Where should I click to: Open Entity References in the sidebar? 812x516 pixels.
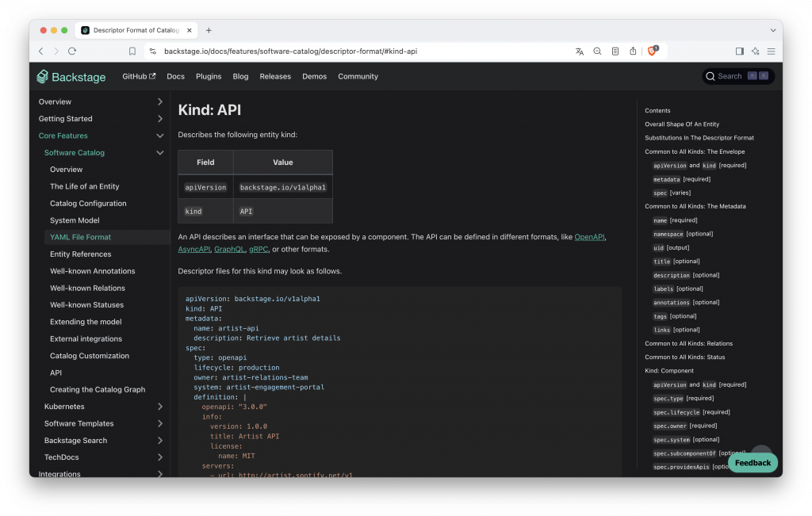[x=80, y=254]
